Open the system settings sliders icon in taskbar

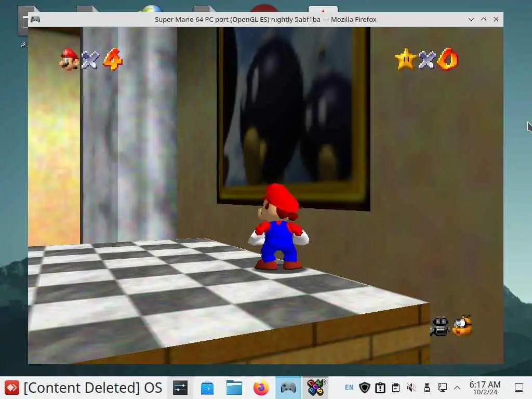click(180, 388)
